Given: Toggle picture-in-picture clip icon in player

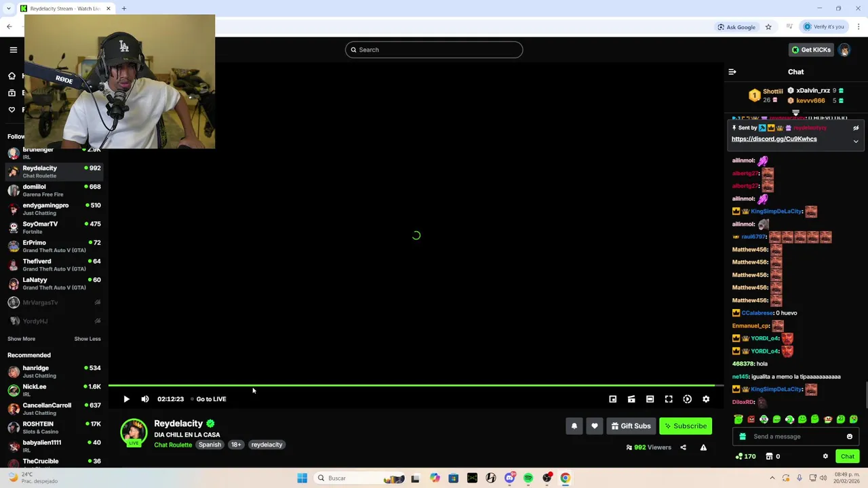Looking at the screenshot, I should click(631, 399).
